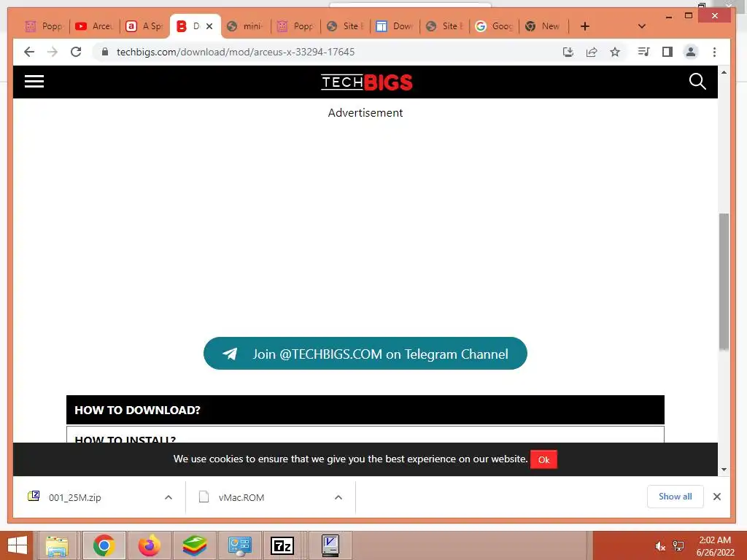Screen dimensions: 747x560
Task: Open the 001_25M.zip download
Action: point(75,497)
